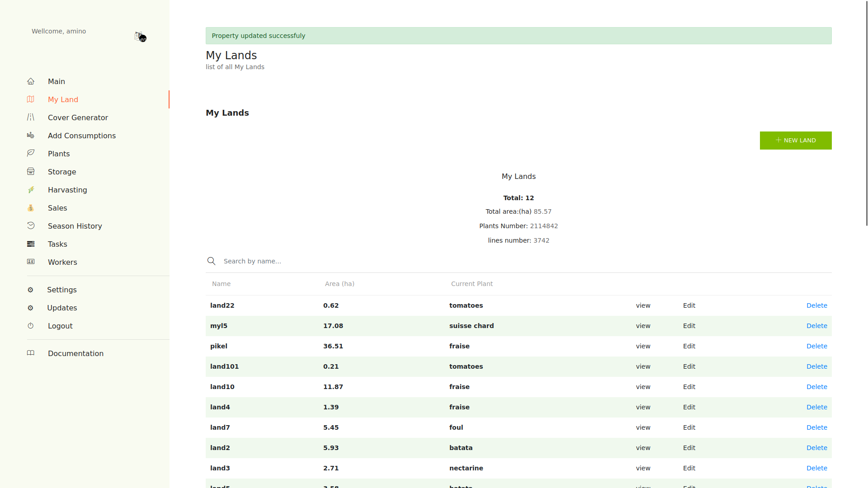This screenshot has height=488, width=868.
Task: View details of myl5 land
Action: [643, 326]
